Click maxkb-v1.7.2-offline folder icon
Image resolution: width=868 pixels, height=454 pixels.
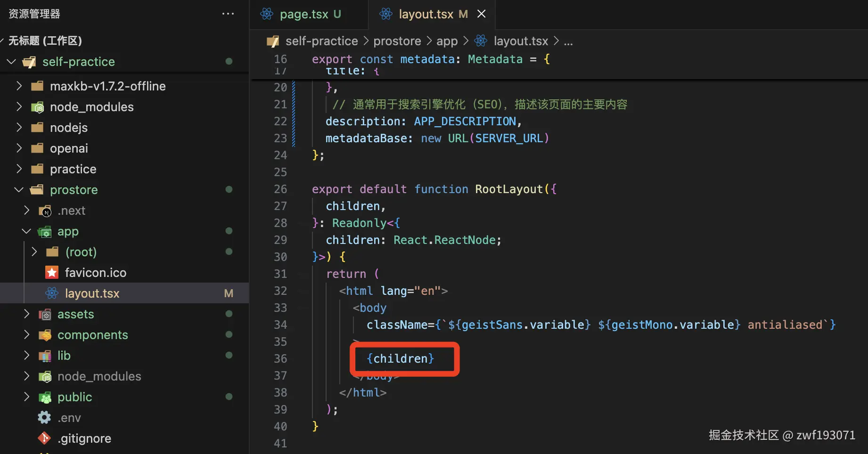(x=37, y=86)
